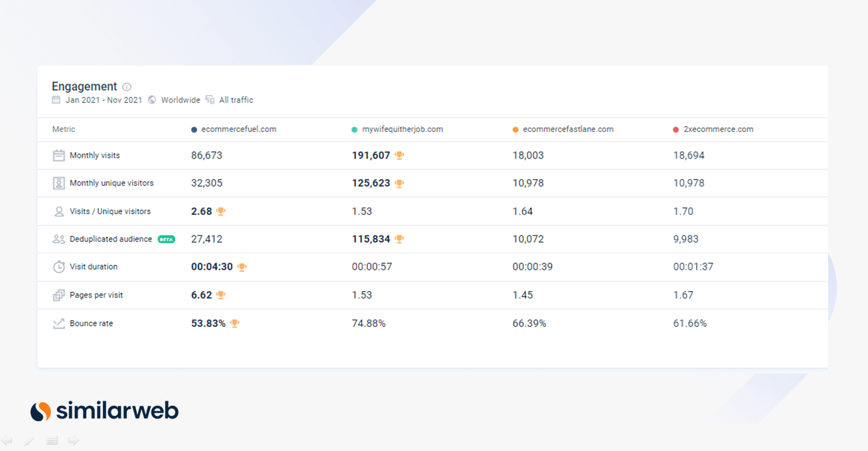Click the Pages per visit icon
Screen dimensions: 868x451
point(58,295)
